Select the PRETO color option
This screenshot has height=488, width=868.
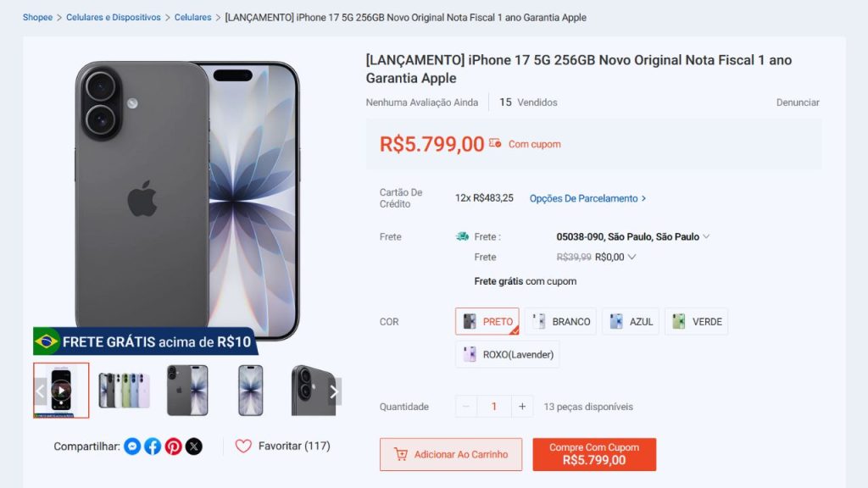[x=487, y=322]
